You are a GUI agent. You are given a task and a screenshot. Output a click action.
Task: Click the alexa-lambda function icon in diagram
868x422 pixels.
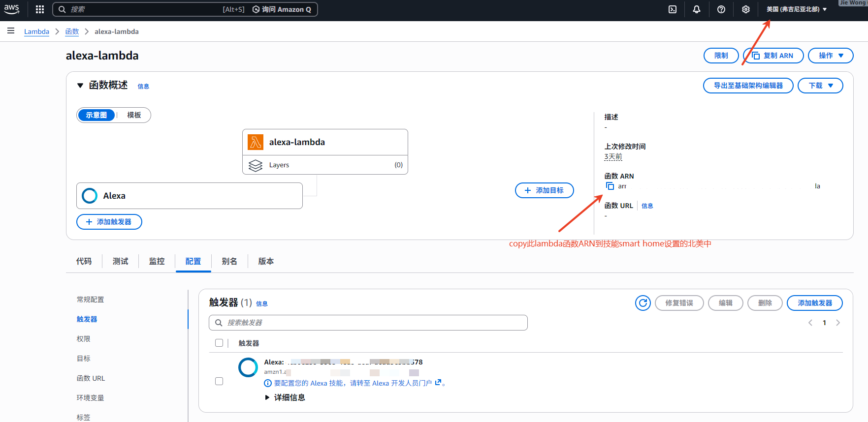(256, 142)
